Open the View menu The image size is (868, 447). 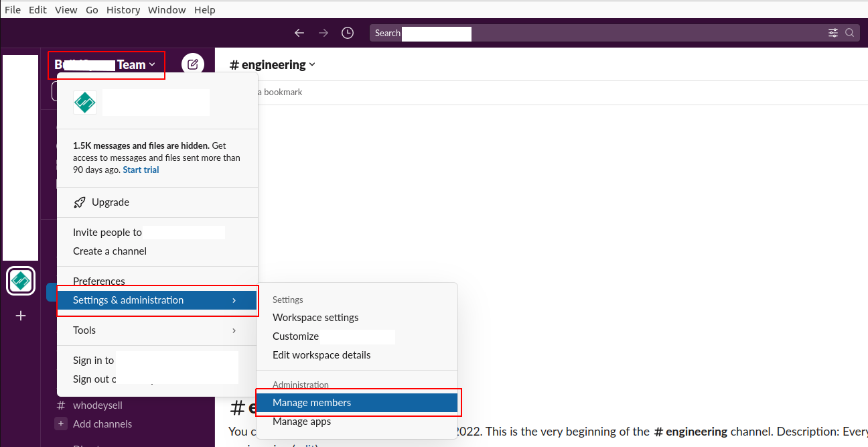(66, 10)
